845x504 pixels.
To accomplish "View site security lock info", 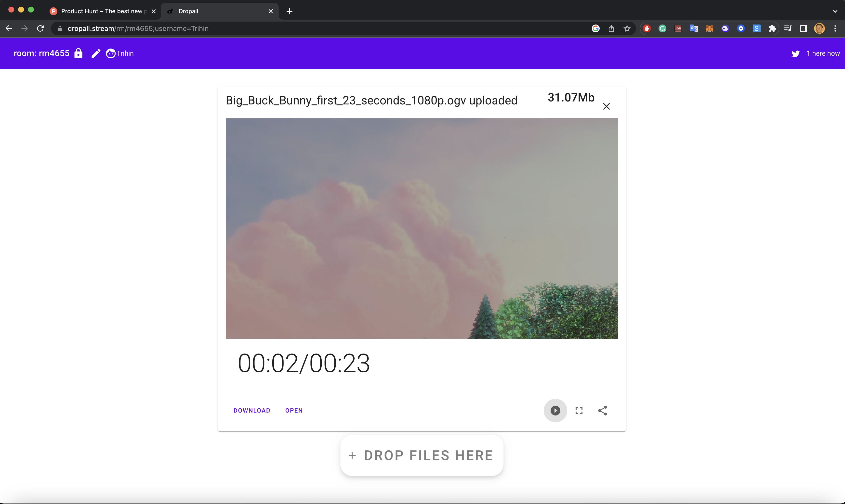I will click(x=60, y=28).
